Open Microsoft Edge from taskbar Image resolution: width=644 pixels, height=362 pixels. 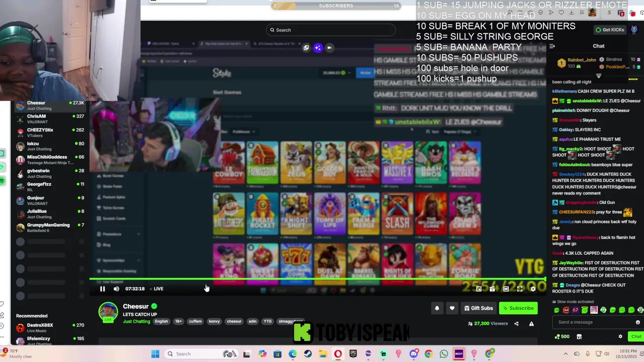[292, 354]
